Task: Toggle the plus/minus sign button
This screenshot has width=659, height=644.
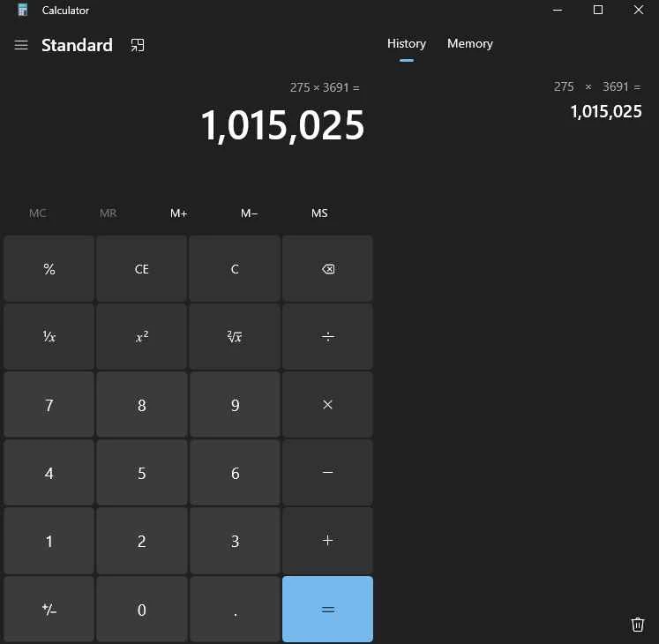Action: [x=49, y=610]
